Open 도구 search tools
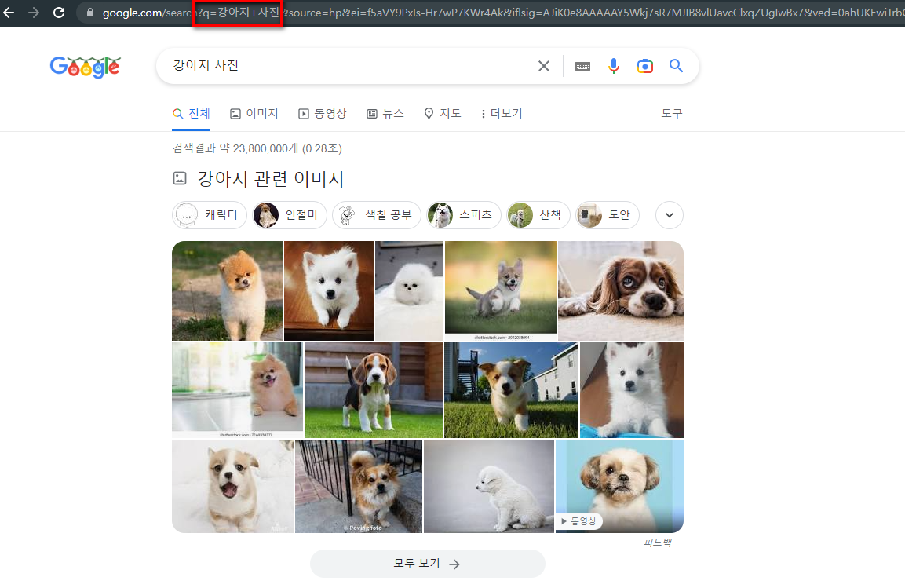Image resolution: width=905 pixels, height=588 pixels. [671, 113]
